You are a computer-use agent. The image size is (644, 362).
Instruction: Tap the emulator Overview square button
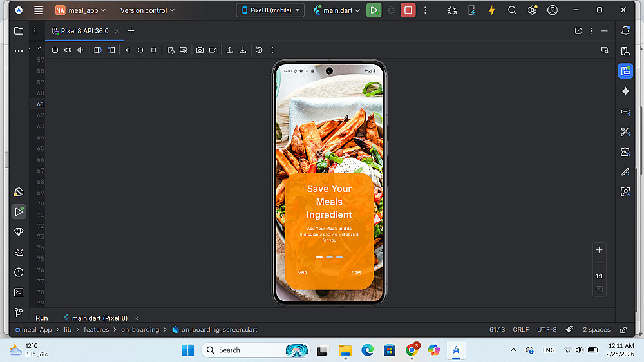[154, 50]
